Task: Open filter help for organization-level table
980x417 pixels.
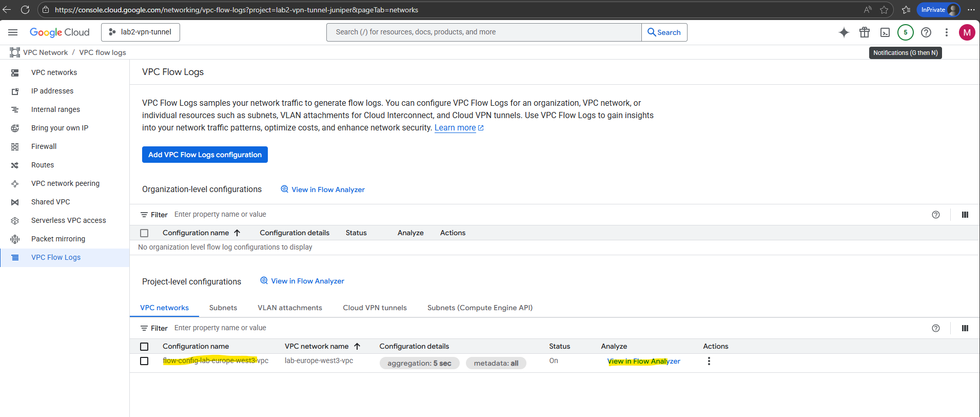Action: point(936,215)
